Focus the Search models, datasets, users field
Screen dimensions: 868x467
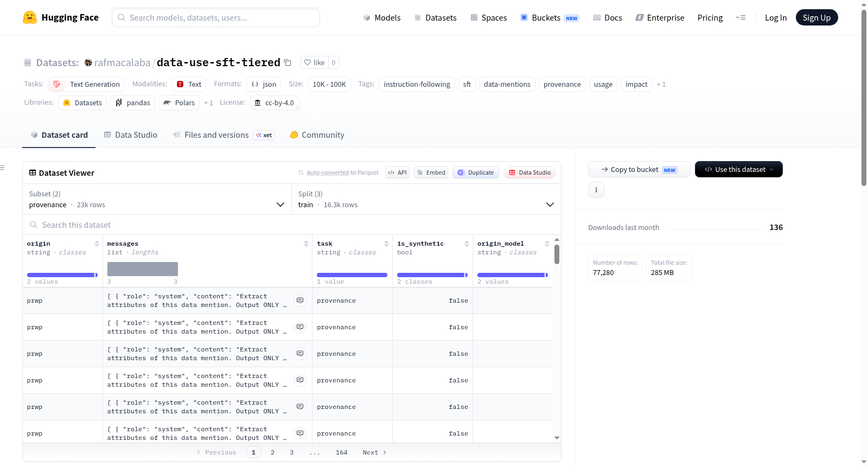216,17
